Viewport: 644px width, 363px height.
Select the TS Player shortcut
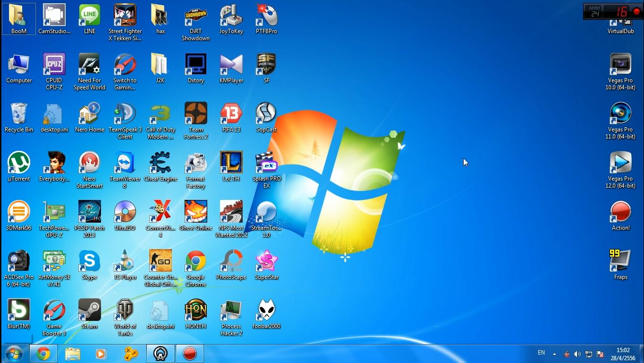[125, 265]
